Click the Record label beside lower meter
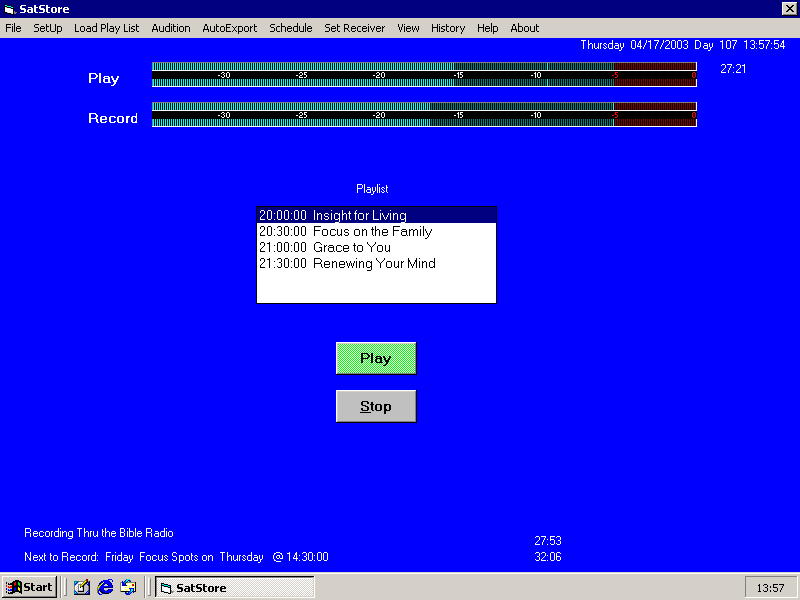The height and width of the screenshot is (600, 800). pos(113,118)
